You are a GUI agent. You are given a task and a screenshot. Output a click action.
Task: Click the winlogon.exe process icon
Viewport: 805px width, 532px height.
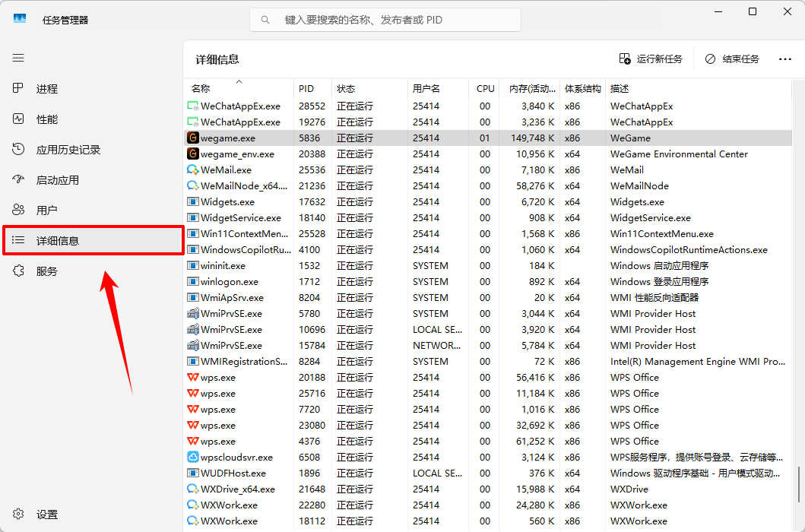coord(192,281)
